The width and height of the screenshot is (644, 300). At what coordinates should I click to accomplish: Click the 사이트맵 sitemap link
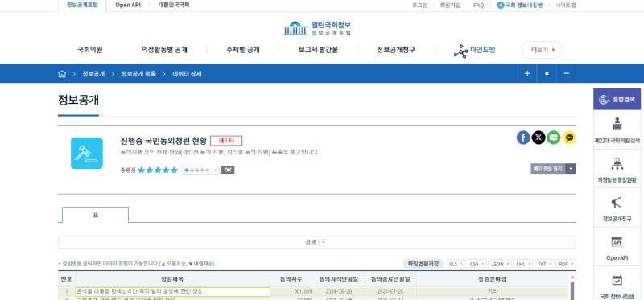pyautogui.click(x=566, y=6)
